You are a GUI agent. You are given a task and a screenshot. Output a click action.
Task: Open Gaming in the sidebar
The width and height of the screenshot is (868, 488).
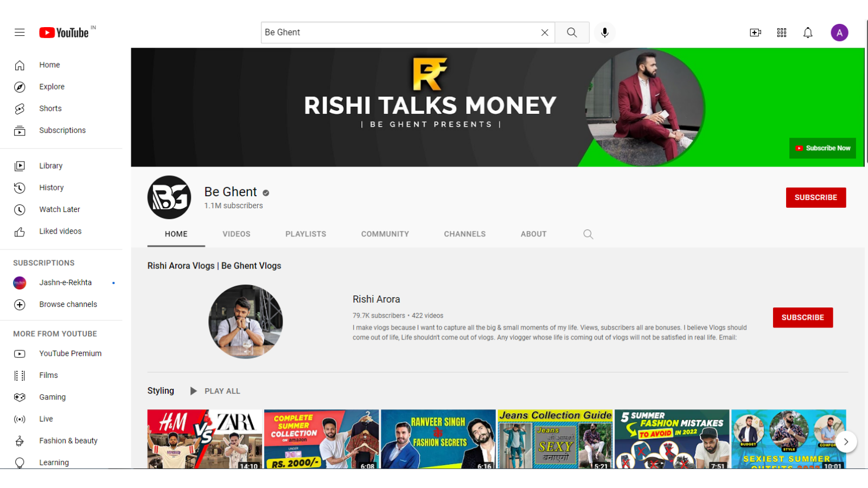pos(61,397)
